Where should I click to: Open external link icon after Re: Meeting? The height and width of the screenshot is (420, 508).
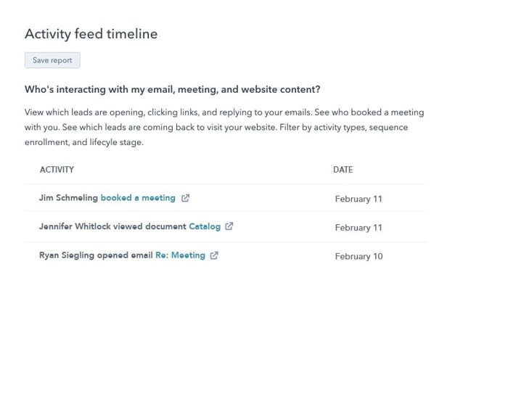pos(214,255)
